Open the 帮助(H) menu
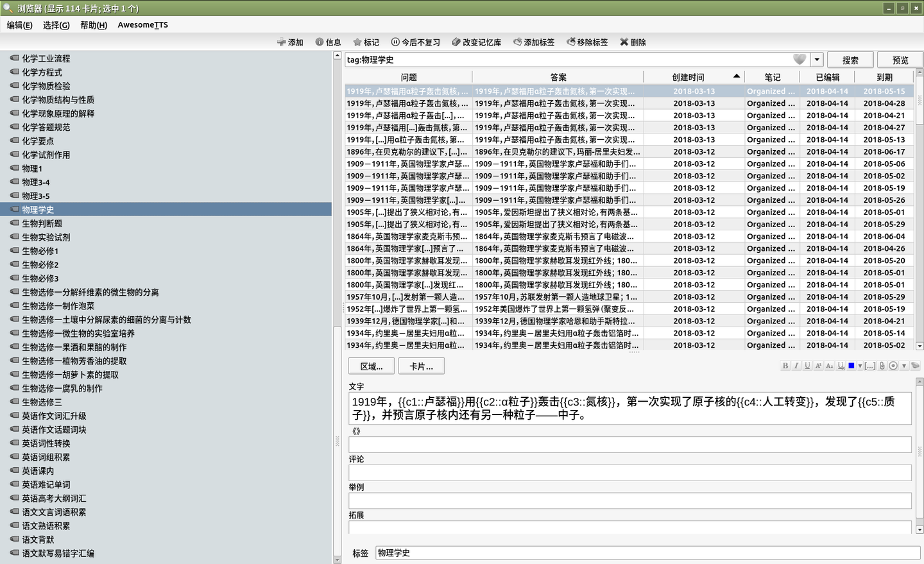The width and height of the screenshot is (924, 564). (x=94, y=25)
